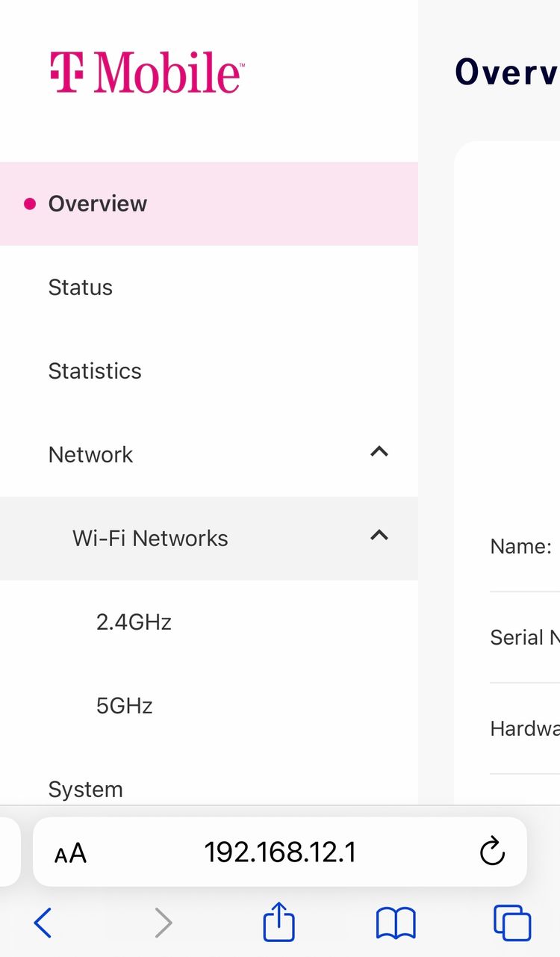Tap the T-Mobile logo
The image size is (560, 957).
[146, 72]
